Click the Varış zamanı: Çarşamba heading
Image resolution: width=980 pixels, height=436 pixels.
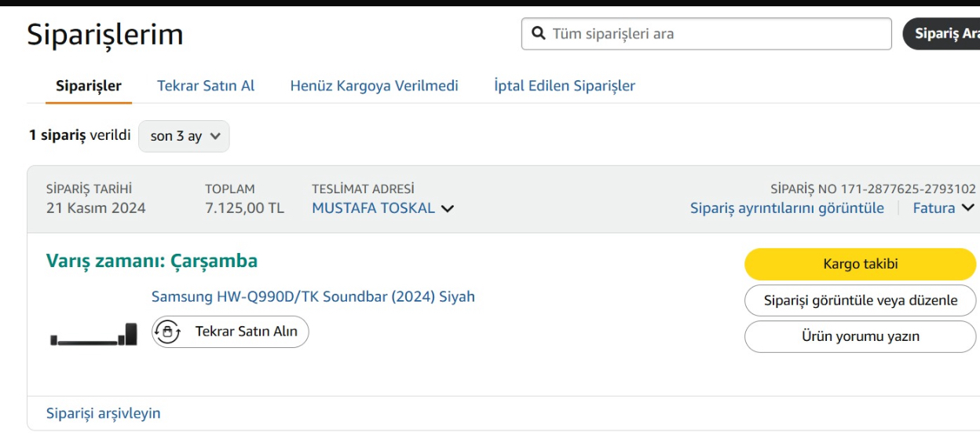coord(152,261)
